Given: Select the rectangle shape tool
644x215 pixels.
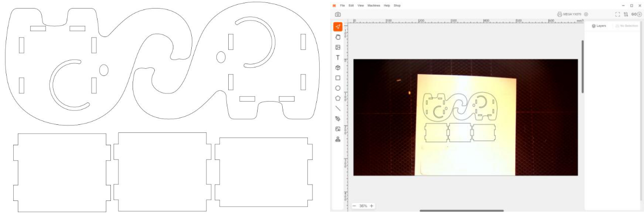Looking at the screenshot, I should click(338, 78).
